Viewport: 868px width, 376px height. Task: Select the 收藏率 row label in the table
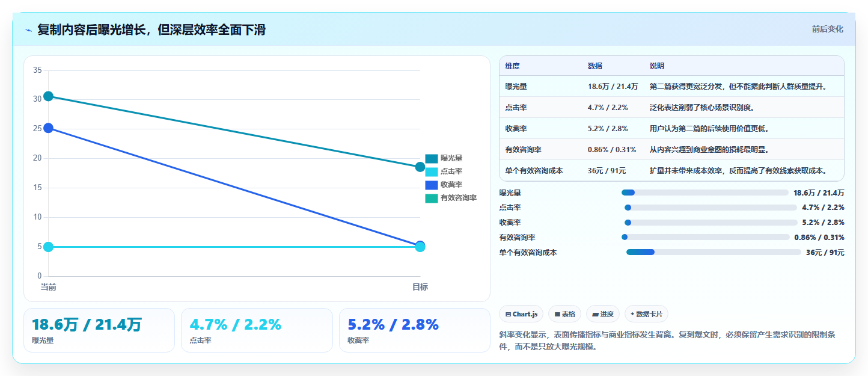point(516,129)
